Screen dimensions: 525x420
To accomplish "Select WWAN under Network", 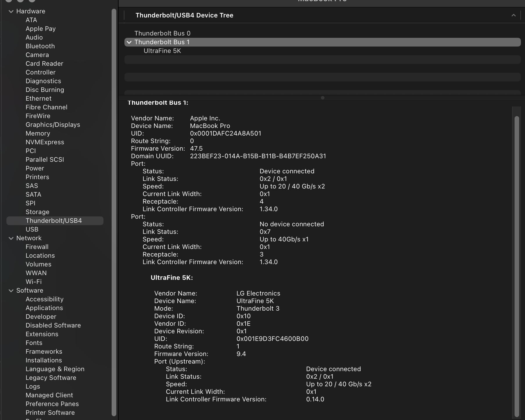I will click(x=36, y=273).
